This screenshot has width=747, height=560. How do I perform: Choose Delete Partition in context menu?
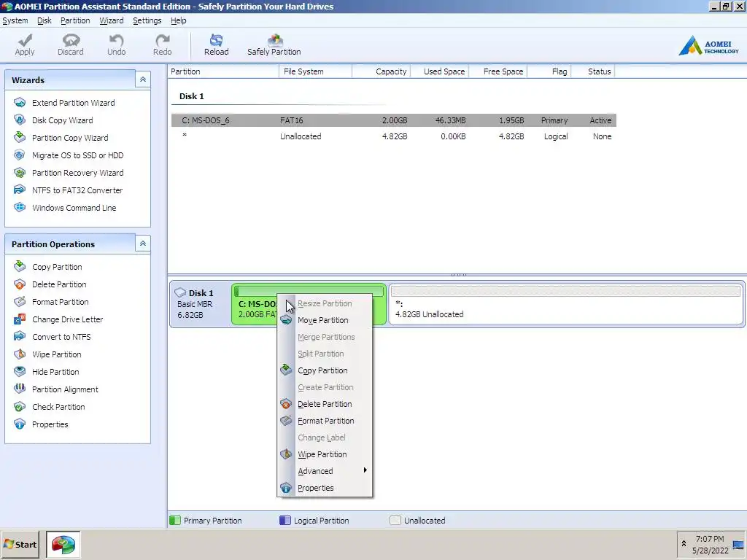[x=325, y=404]
